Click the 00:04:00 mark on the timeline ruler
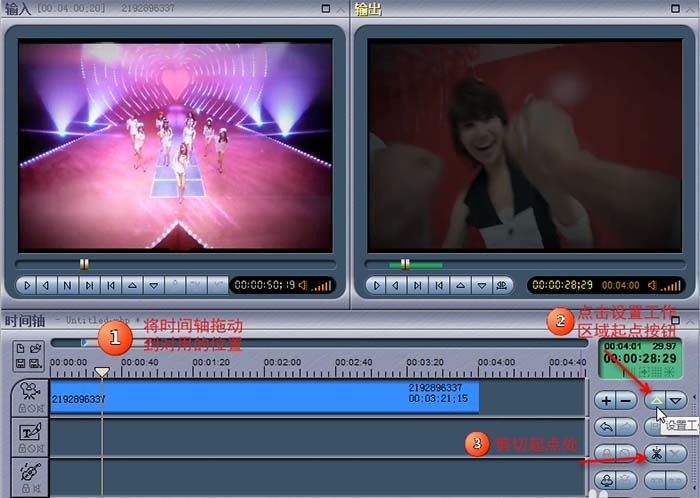Image resolution: width=700 pixels, height=498 pixels. (496, 362)
